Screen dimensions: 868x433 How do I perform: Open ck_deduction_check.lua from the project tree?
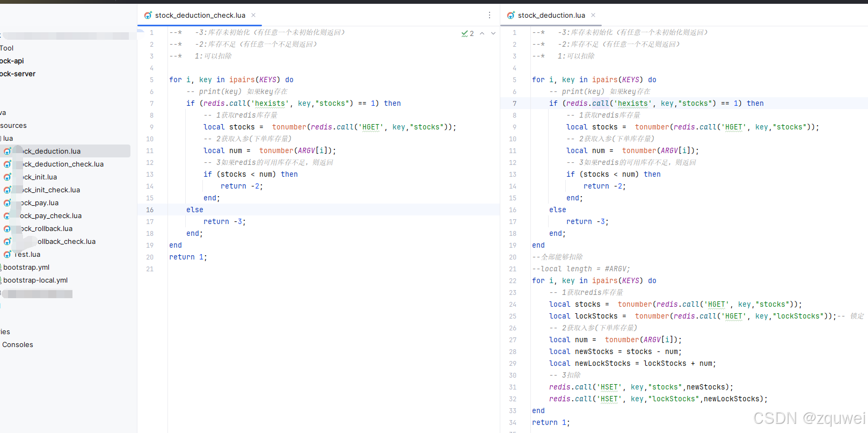click(x=63, y=164)
